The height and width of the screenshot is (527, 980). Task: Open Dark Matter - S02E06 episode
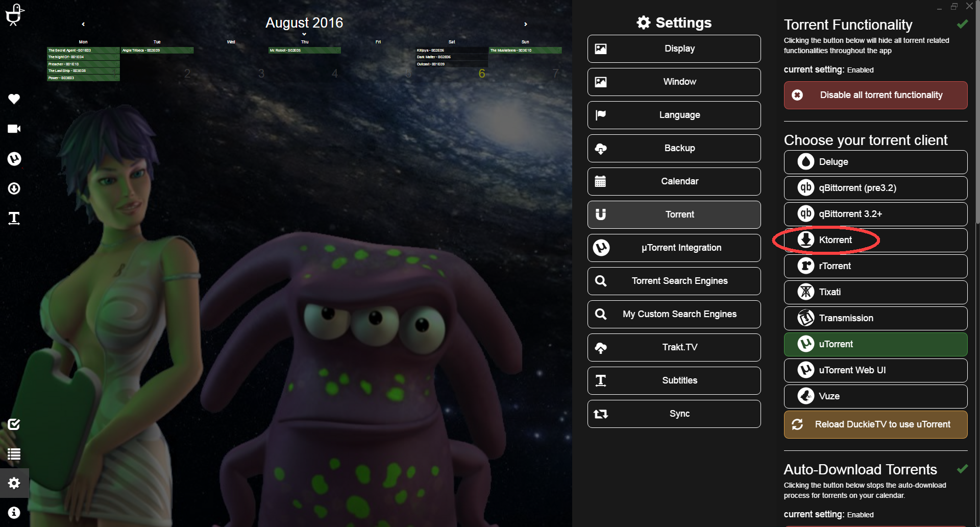pyautogui.click(x=452, y=57)
